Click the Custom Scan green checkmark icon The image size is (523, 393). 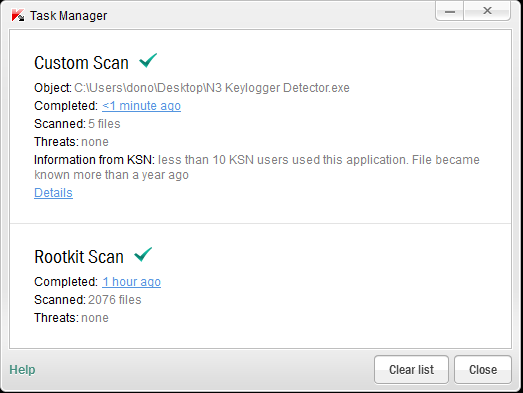tap(148, 60)
